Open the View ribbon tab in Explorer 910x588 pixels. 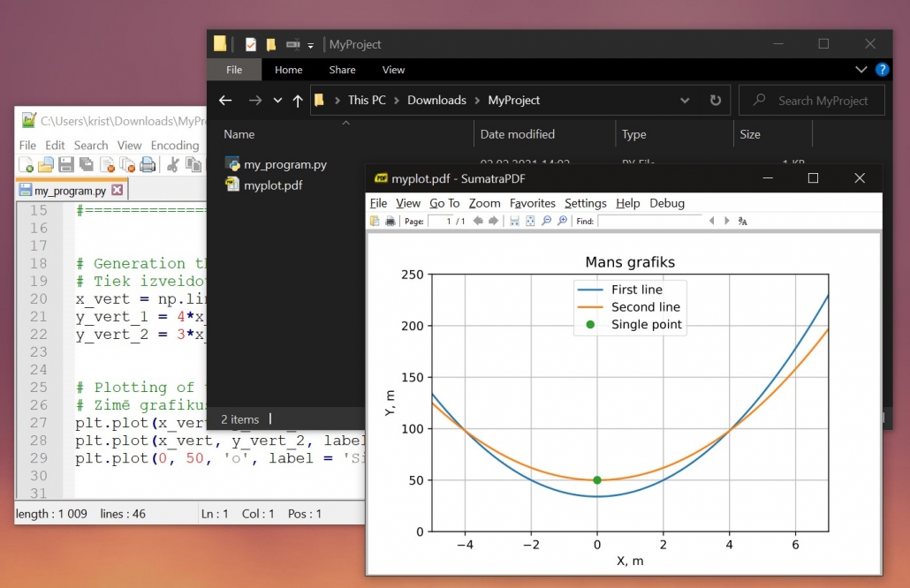(x=393, y=70)
